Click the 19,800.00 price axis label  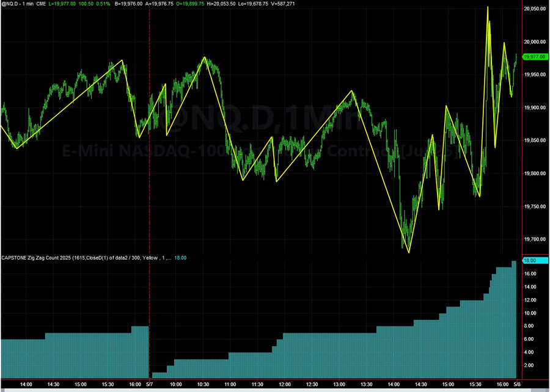point(535,173)
